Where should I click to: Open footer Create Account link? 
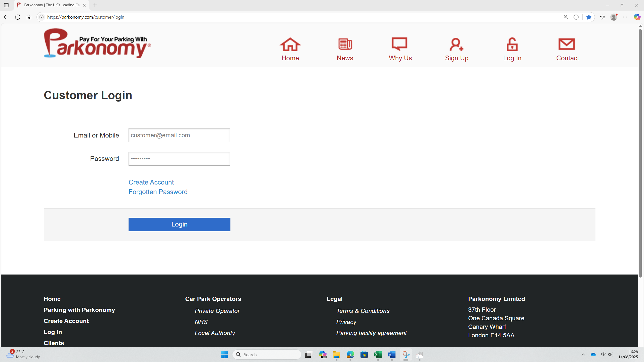tap(66, 321)
